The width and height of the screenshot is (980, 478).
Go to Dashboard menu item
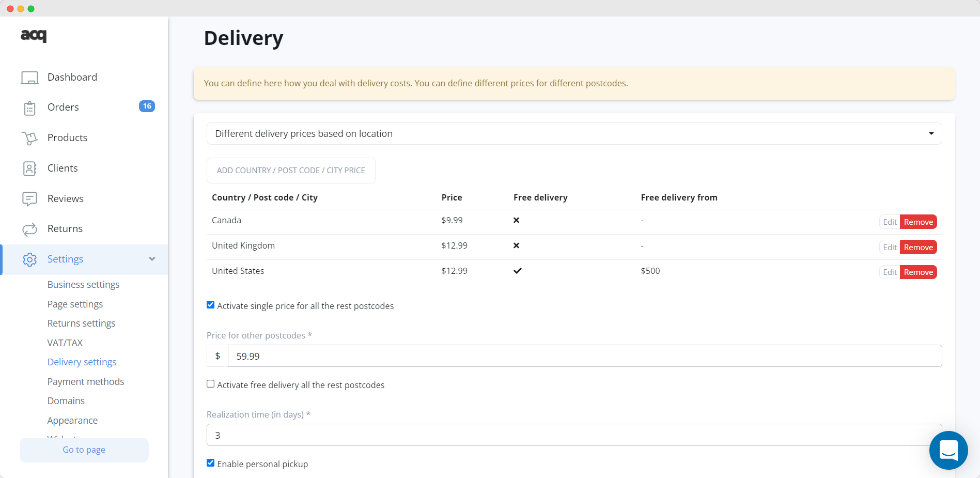(72, 77)
